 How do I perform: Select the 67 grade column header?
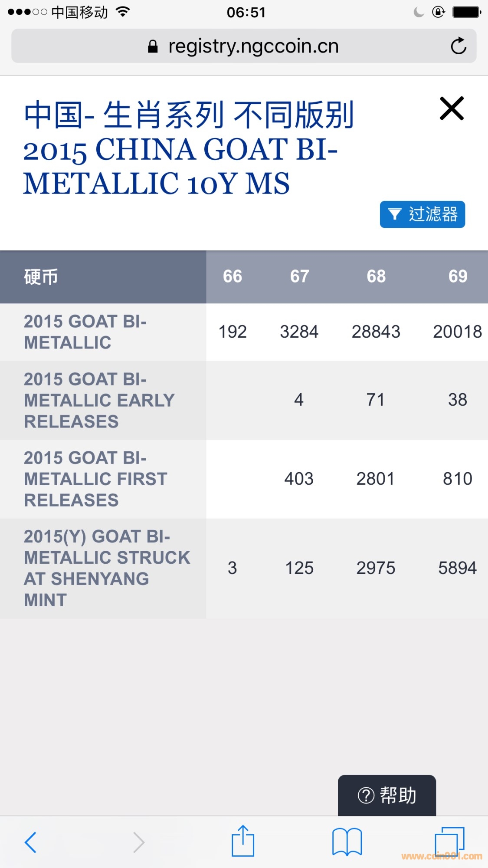299,276
